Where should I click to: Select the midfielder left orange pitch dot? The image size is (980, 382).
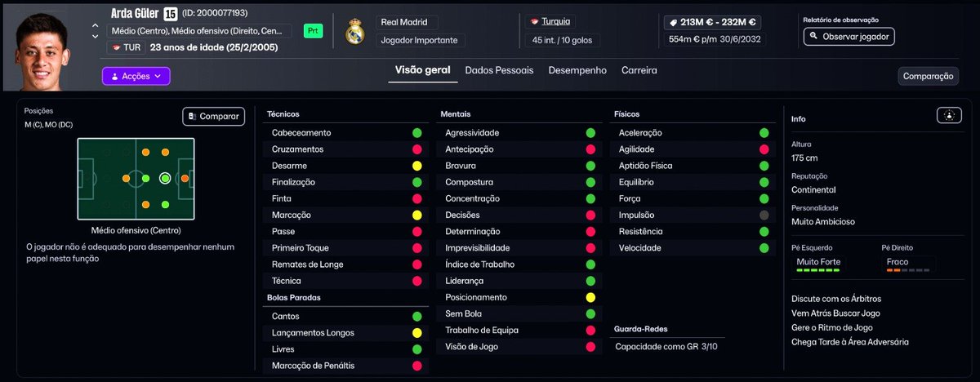[145, 152]
